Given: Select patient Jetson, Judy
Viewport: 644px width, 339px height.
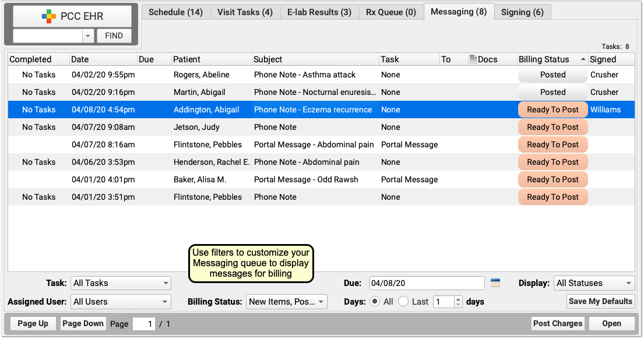Looking at the screenshot, I should point(196,127).
